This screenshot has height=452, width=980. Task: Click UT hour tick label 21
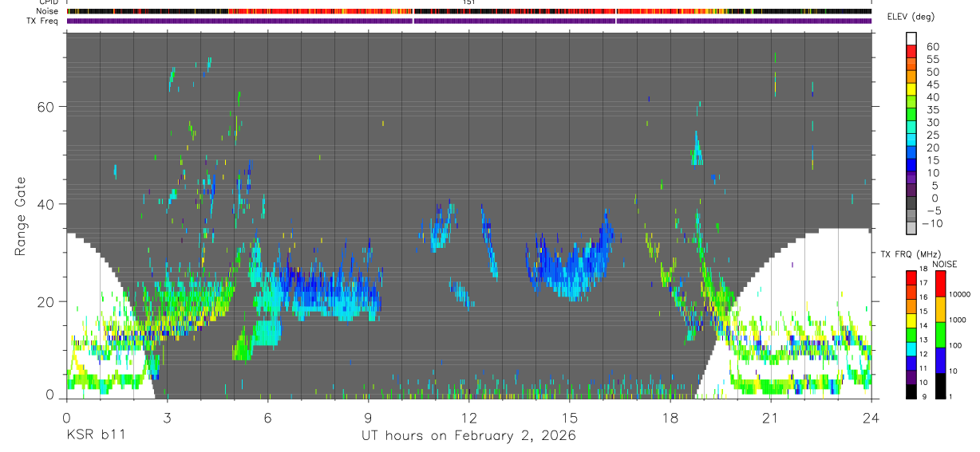click(x=770, y=417)
